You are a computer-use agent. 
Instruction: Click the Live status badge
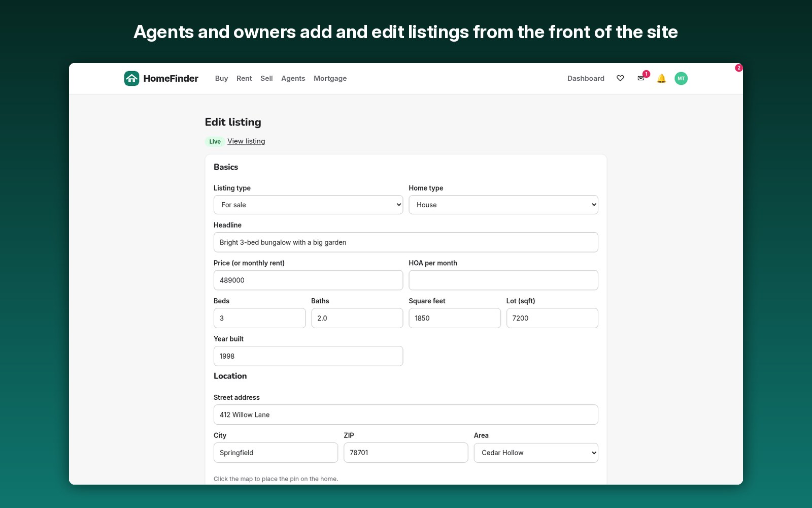click(215, 141)
